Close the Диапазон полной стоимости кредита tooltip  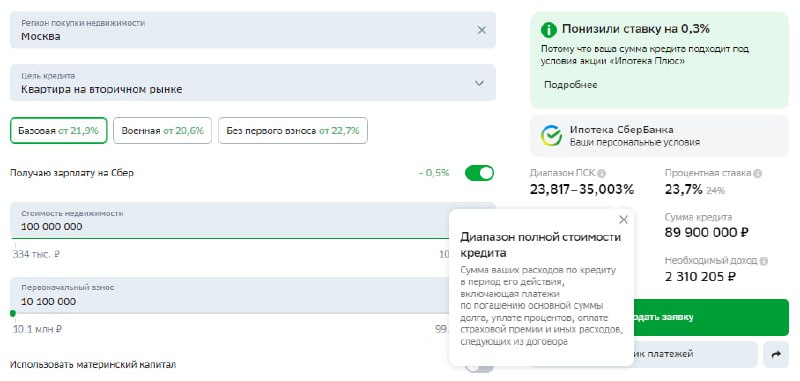[623, 220]
